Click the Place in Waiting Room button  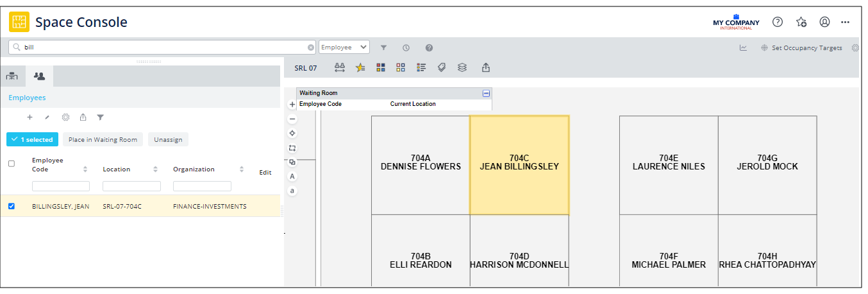pyautogui.click(x=103, y=139)
